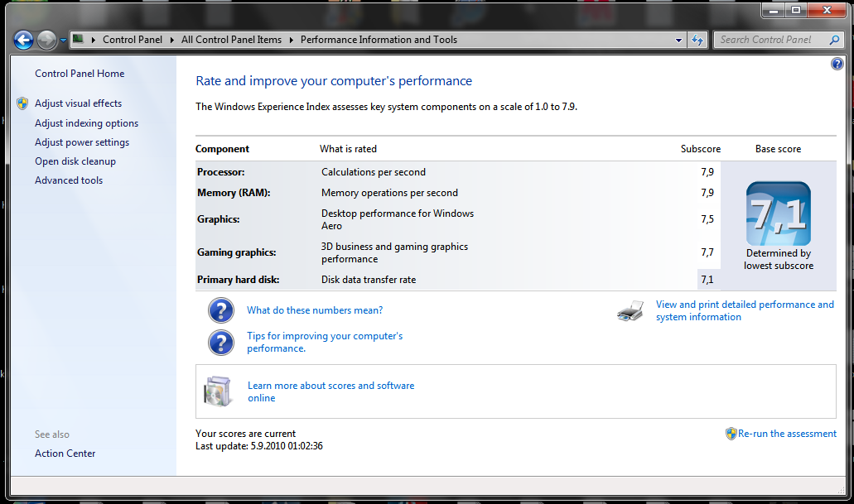Click question icon beside performance tips link
Viewport: 854px width, 504px height.
coord(220,342)
